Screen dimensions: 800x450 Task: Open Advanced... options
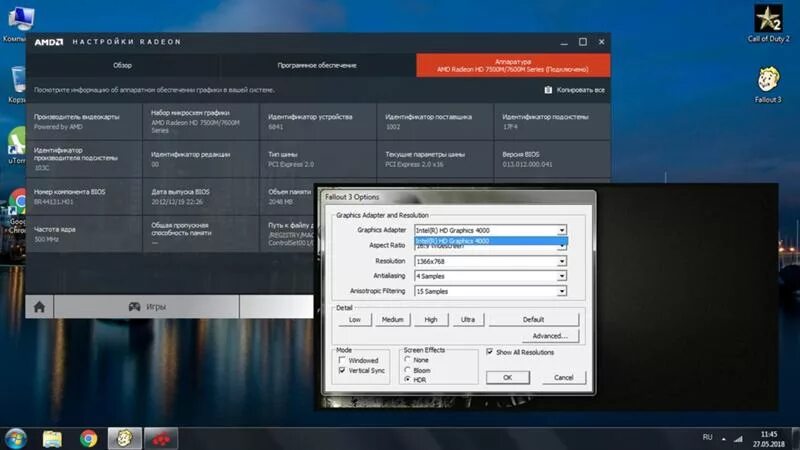550,336
